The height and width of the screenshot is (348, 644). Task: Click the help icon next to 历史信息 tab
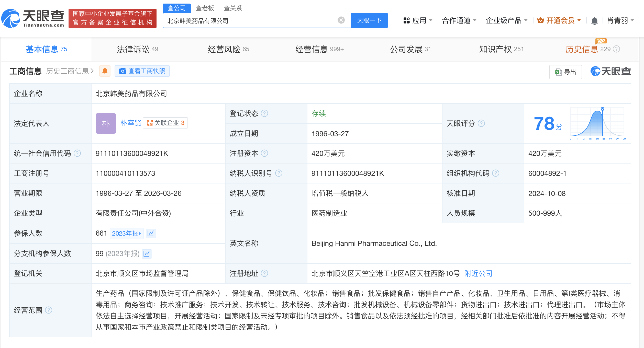click(x=617, y=49)
